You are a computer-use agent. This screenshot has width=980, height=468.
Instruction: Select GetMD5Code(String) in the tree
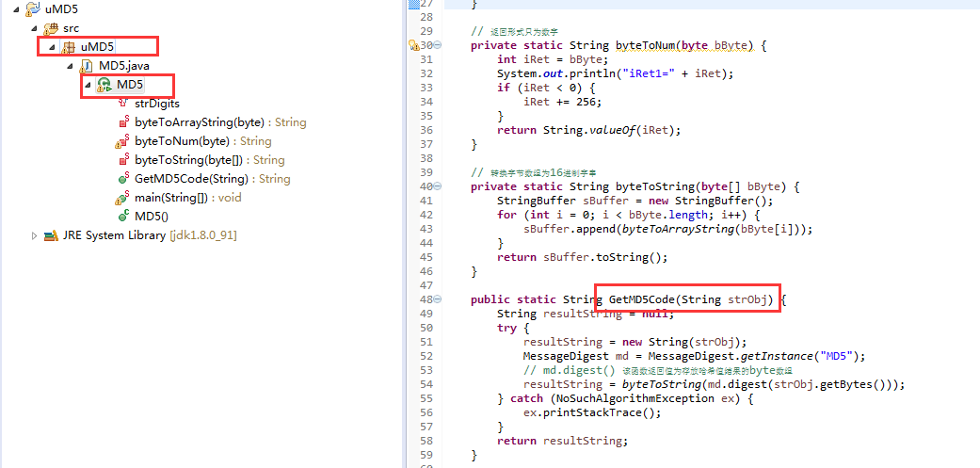[x=213, y=179]
